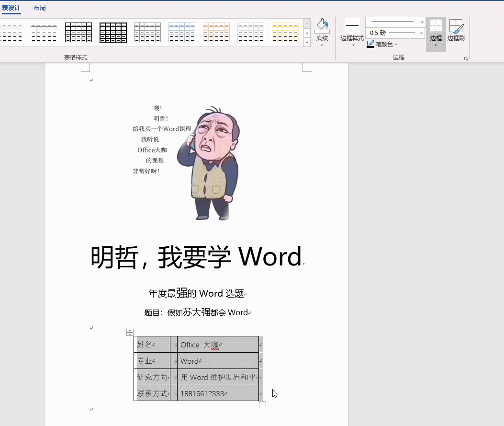Expand the 笔颜色 color dropdown arrow
The width and height of the screenshot is (504, 426).
point(396,45)
